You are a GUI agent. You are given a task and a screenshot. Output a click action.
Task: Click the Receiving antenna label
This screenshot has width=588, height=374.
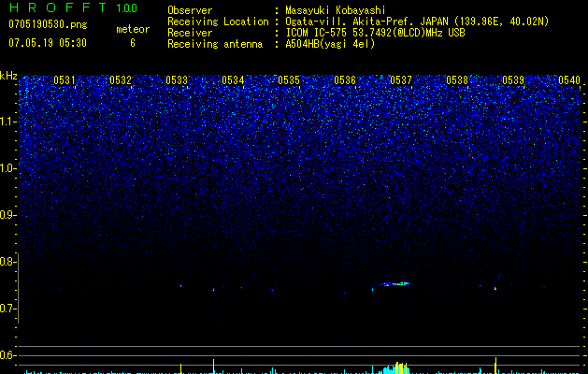[215, 44]
